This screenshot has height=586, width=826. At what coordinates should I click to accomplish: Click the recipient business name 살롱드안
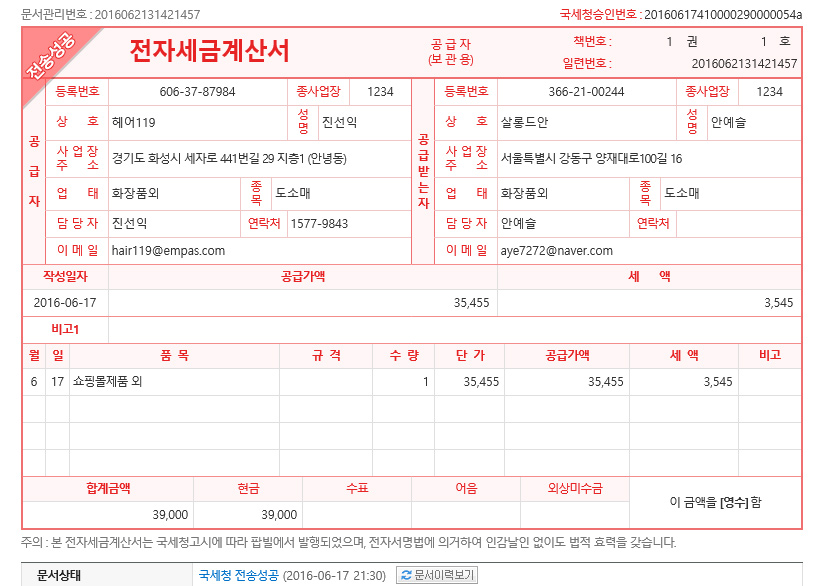coord(524,122)
